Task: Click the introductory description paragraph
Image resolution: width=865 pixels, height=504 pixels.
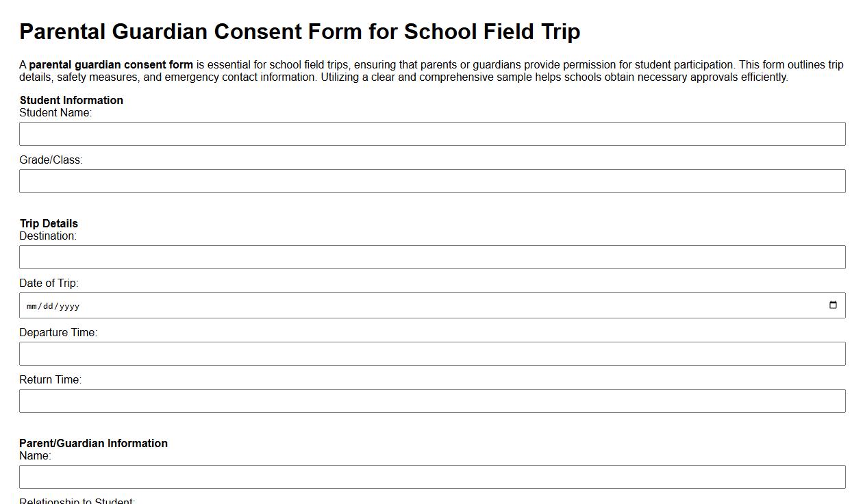Action: pos(431,71)
